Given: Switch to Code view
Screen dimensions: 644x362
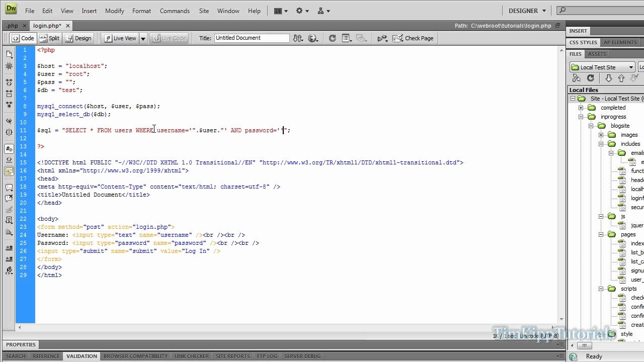Looking at the screenshot, I should coord(23,38).
